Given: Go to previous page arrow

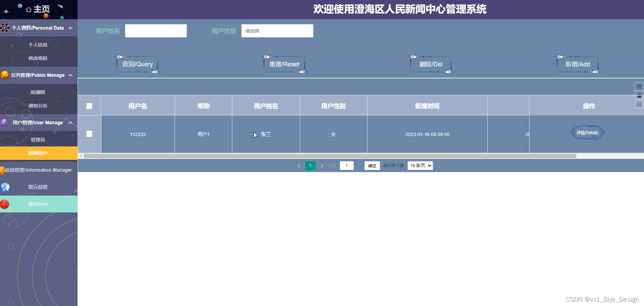Looking at the screenshot, I should [299, 166].
